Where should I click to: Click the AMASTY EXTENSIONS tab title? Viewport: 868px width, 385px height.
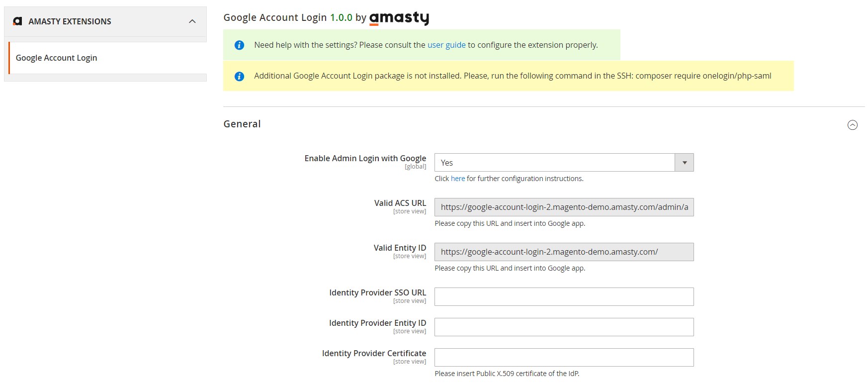[70, 21]
